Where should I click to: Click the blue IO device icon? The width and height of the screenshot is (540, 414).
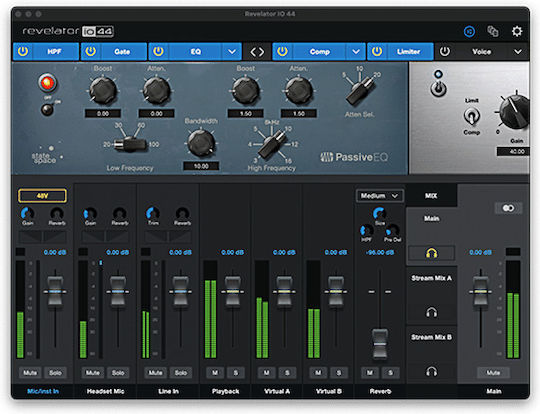(469, 31)
